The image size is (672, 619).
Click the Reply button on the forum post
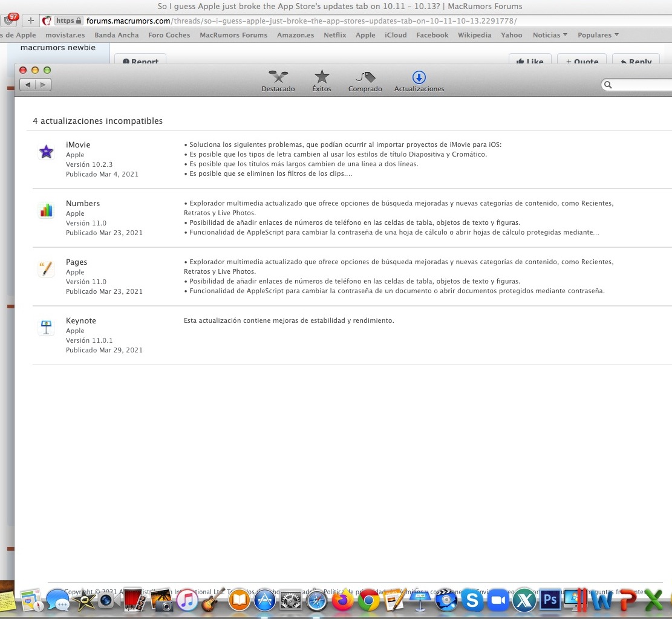636,59
